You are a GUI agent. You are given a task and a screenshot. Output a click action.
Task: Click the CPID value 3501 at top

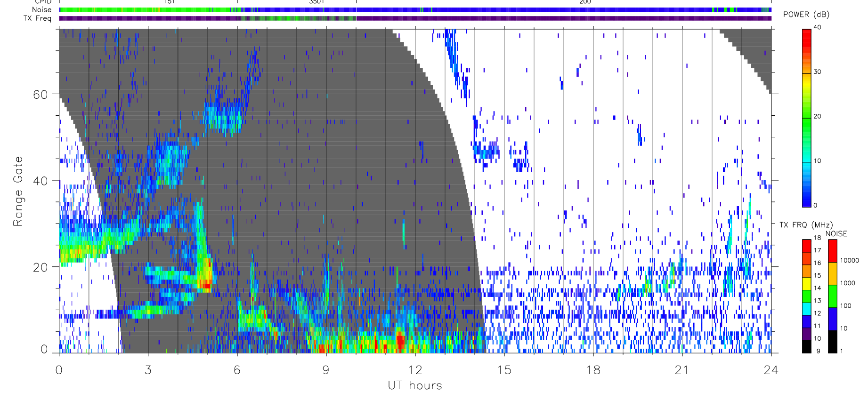coord(316,2)
